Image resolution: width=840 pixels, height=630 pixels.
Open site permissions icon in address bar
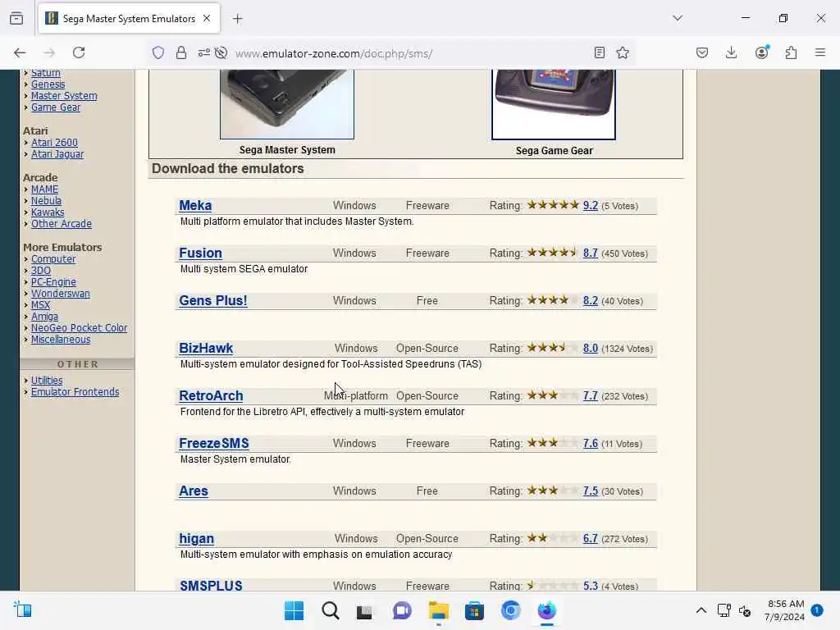(x=203, y=52)
